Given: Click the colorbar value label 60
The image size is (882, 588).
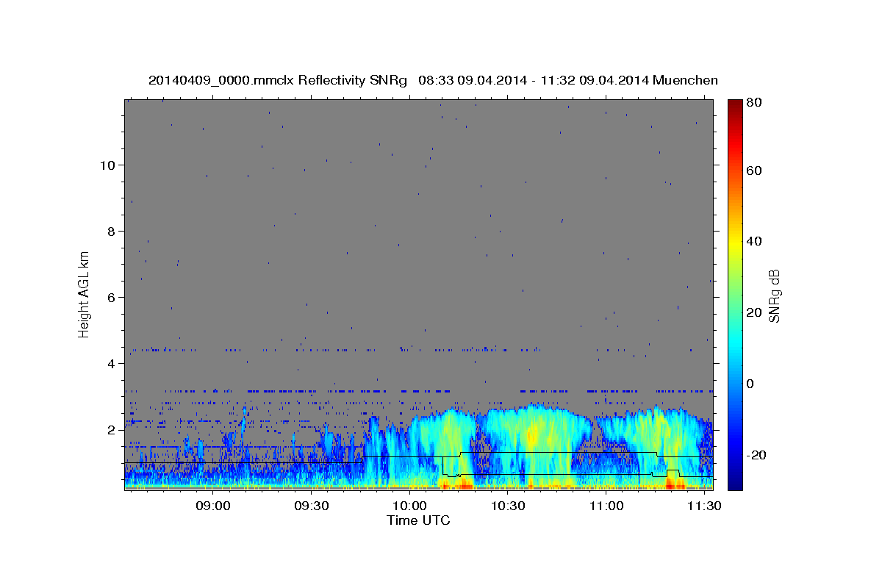Looking at the screenshot, I should [753, 171].
